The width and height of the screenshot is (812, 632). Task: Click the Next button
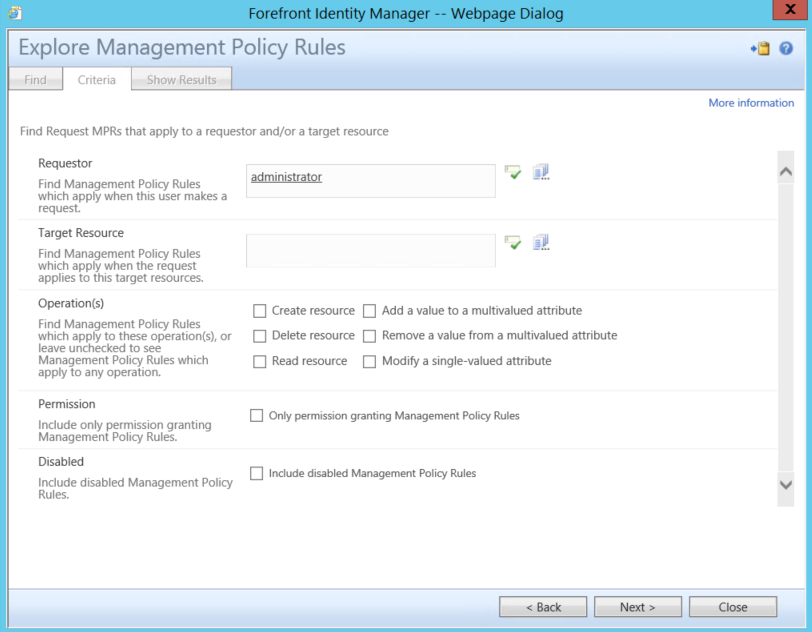point(637,607)
